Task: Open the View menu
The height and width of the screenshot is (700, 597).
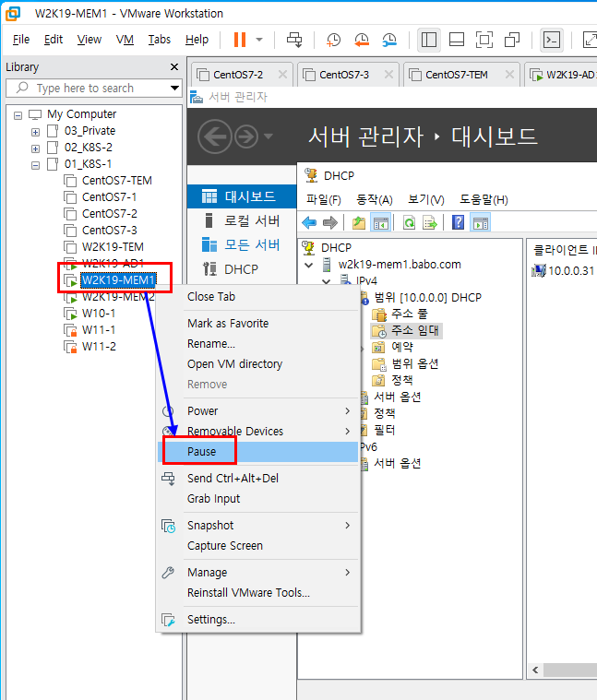Action: 89,40
